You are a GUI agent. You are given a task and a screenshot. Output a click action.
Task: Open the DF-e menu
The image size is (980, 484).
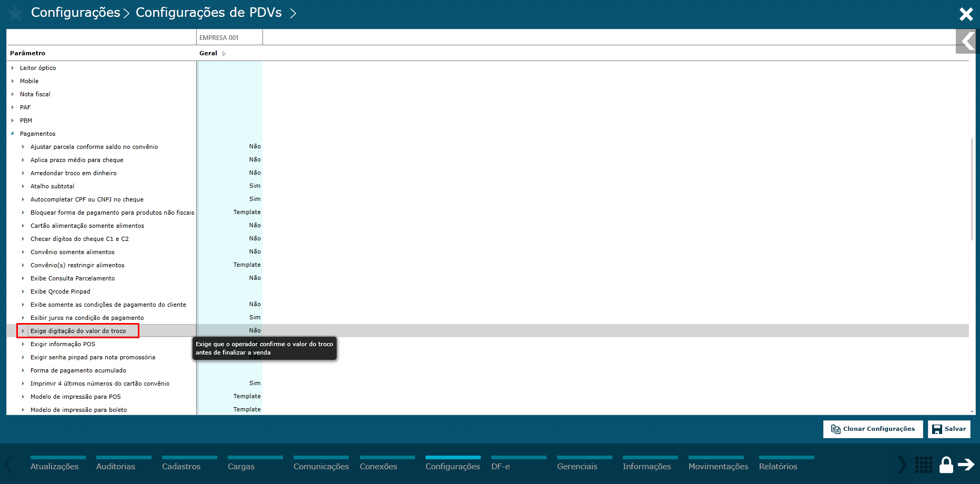point(501,466)
